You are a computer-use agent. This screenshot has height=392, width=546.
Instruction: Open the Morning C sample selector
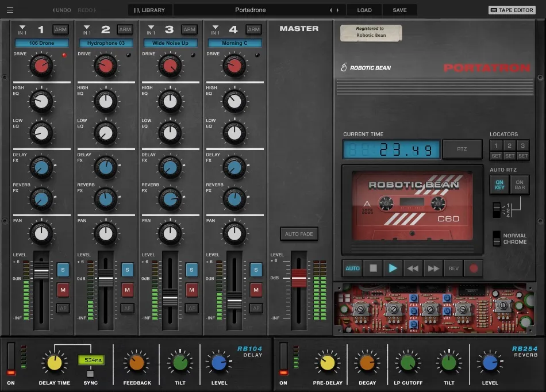pos(234,43)
